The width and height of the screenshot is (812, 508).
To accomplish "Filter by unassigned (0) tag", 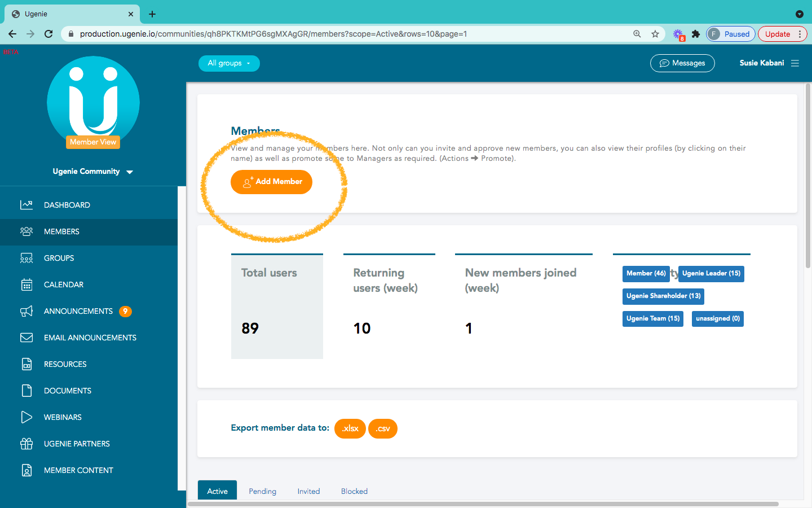I will pos(718,319).
